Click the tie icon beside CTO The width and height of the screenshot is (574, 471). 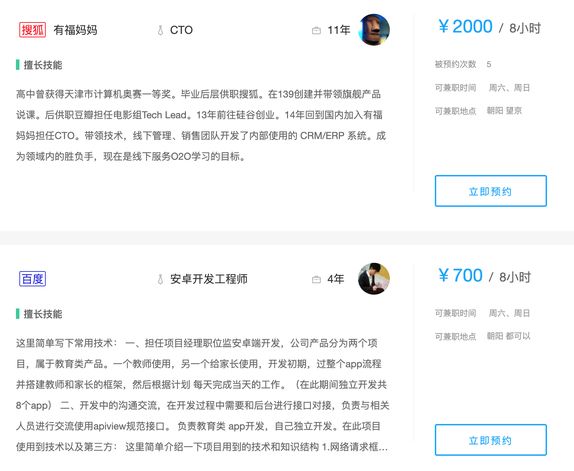tap(160, 30)
